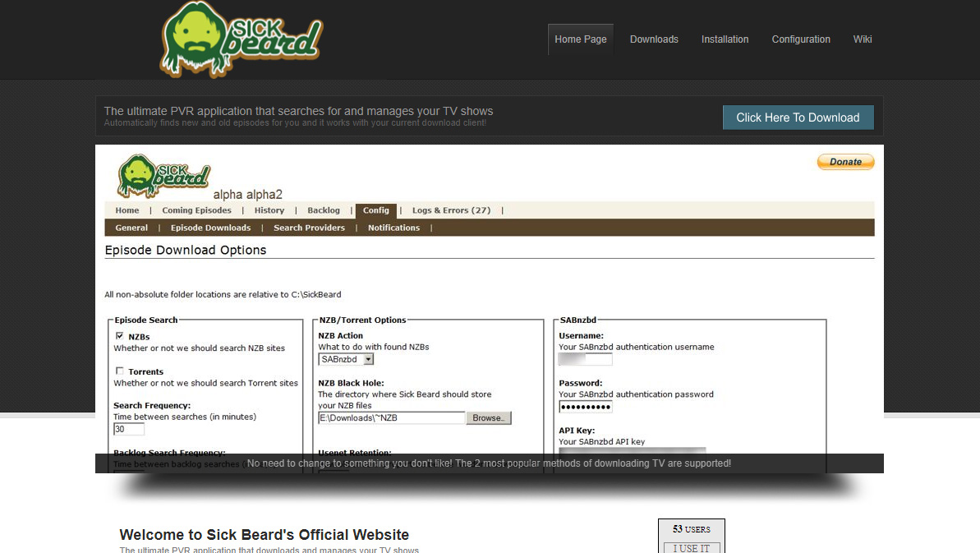Click the Sick Beard site logo
The height and width of the screenshot is (553, 980).
point(241,39)
